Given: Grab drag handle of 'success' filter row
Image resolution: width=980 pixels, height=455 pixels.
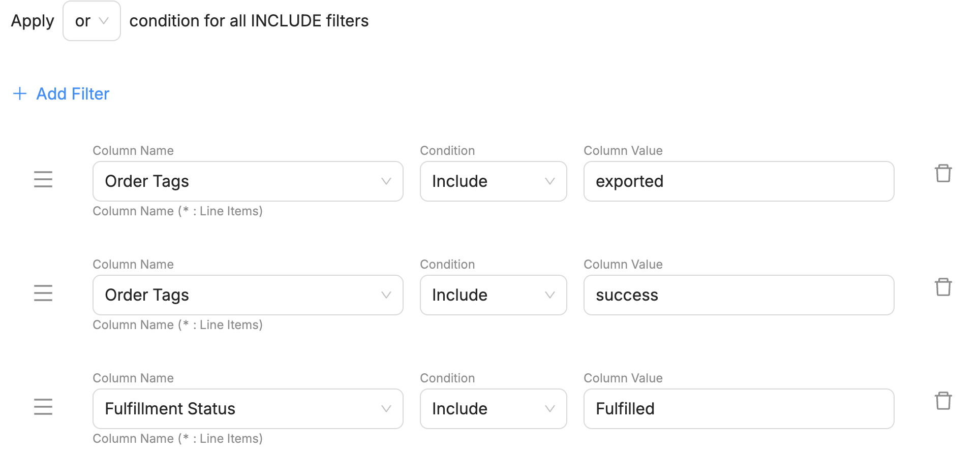Looking at the screenshot, I should point(43,293).
